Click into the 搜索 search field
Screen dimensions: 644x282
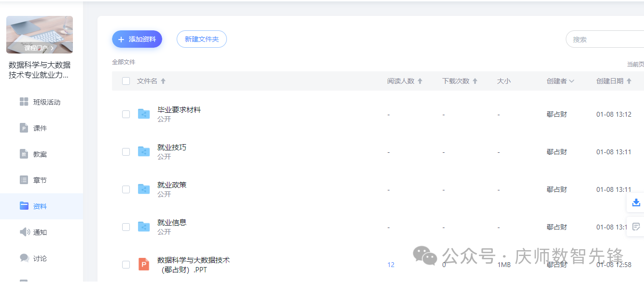[606, 40]
